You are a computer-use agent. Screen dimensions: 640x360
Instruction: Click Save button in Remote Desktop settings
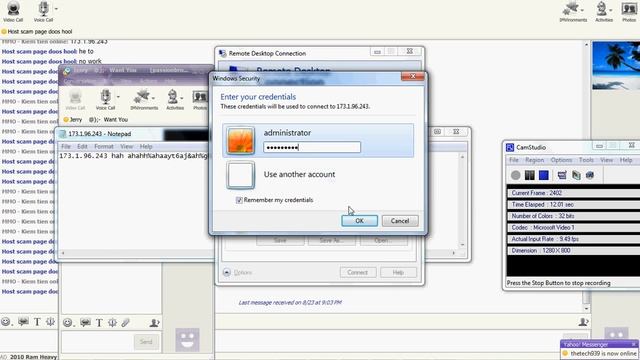coord(280,240)
